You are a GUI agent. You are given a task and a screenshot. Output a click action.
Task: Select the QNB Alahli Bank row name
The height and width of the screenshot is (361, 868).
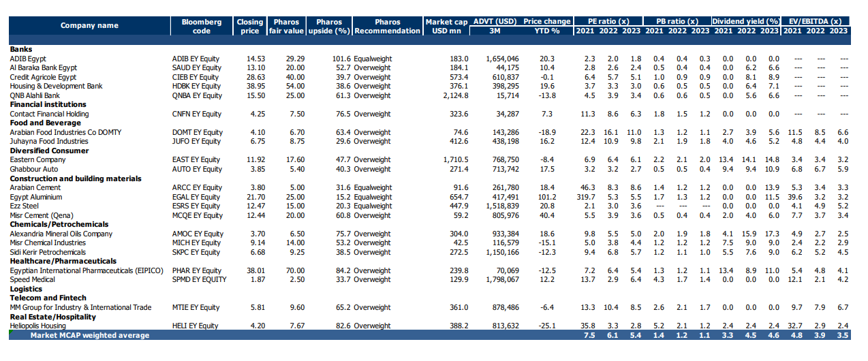click(x=36, y=96)
